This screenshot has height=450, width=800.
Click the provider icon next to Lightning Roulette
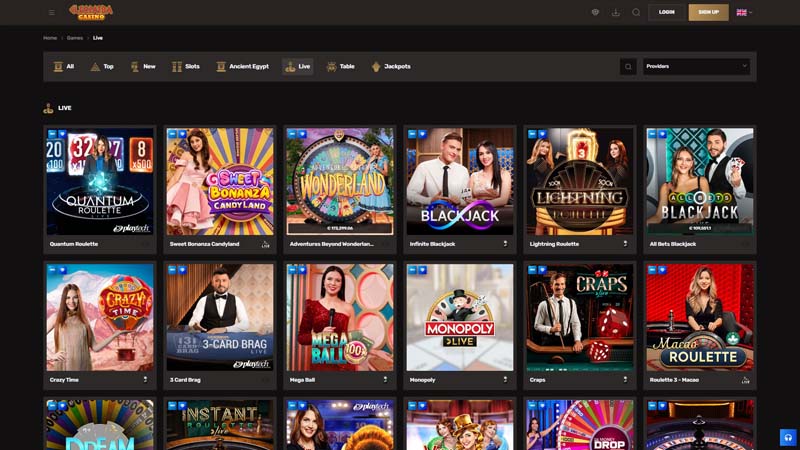[x=625, y=244]
